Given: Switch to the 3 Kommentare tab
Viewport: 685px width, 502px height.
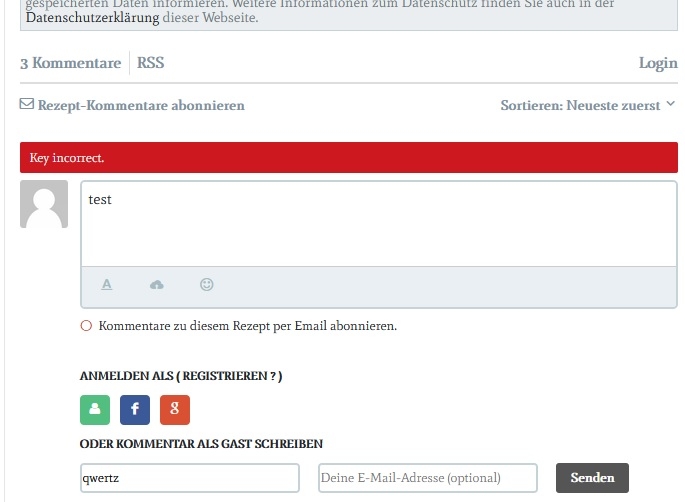Looking at the screenshot, I should coord(70,63).
